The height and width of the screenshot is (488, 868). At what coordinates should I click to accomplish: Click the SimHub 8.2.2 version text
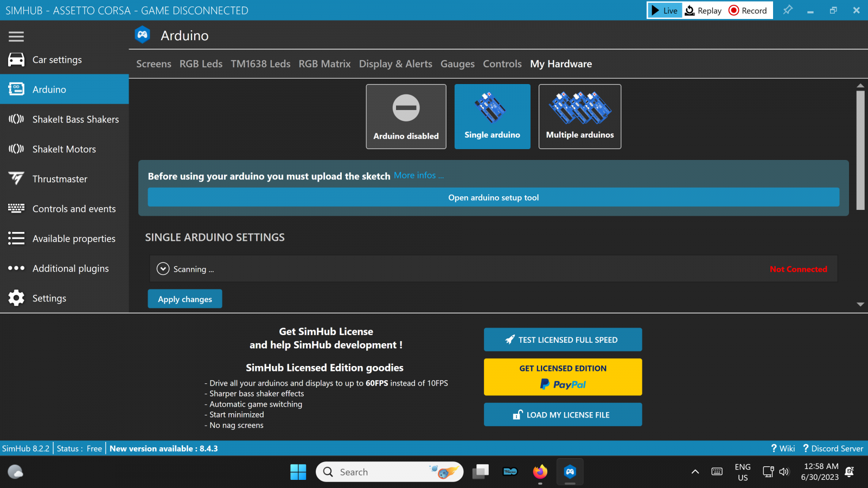[x=25, y=448]
